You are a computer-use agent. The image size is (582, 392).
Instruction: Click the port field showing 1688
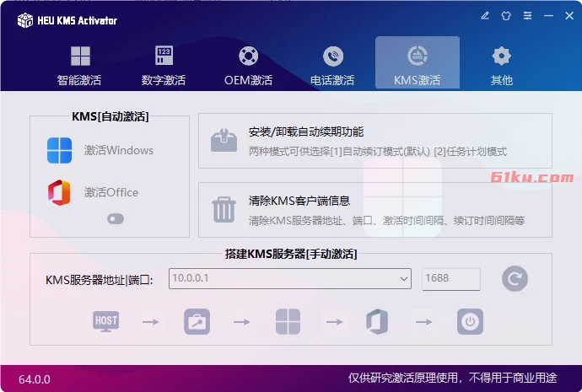pyautogui.click(x=451, y=278)
